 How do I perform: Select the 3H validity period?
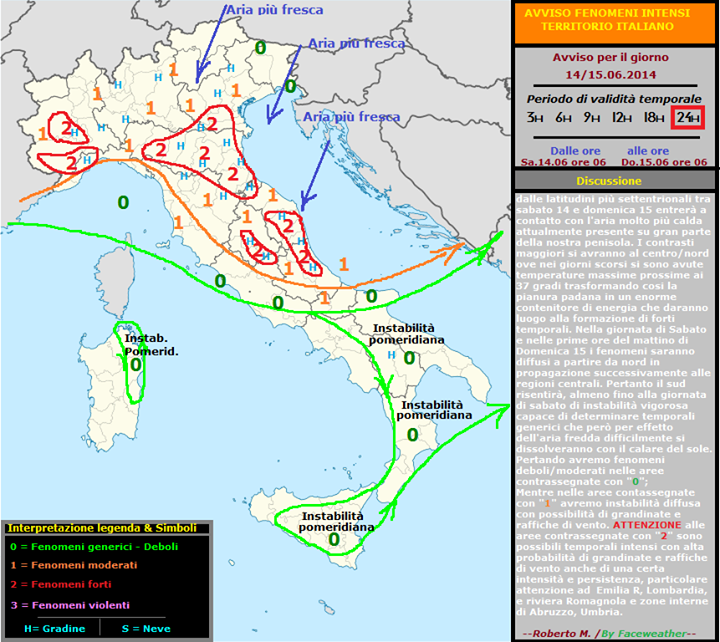click(x=535, y=118)
